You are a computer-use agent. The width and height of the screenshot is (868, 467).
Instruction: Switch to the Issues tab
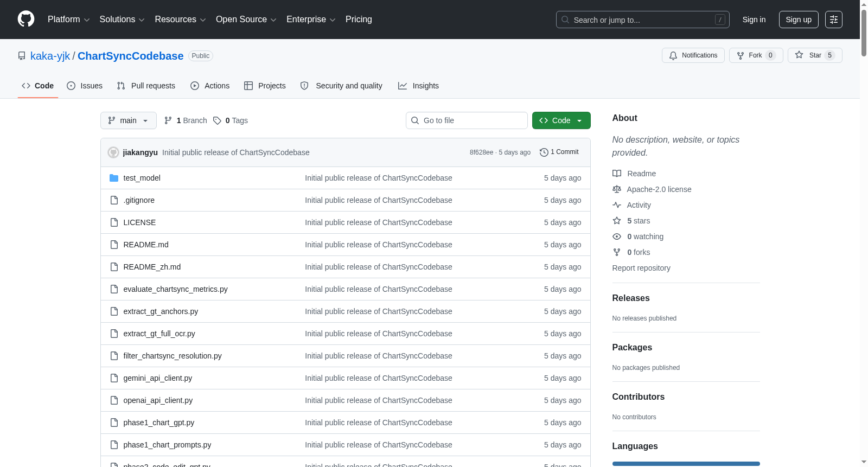pos(85,86)
